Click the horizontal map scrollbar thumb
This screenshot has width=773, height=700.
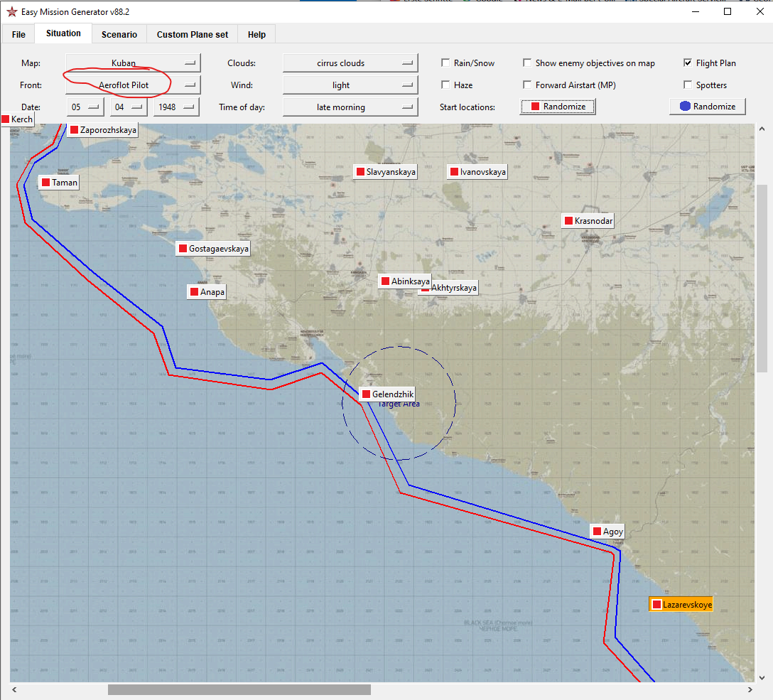pyautogui.click(x=239, y=689)
